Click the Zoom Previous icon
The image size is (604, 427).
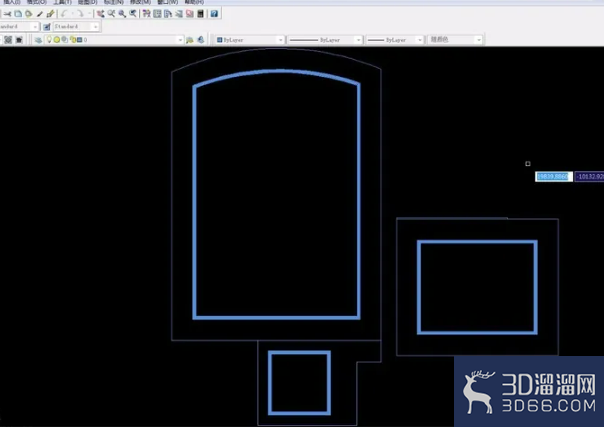pyautogui.click(x=133, y=14)
